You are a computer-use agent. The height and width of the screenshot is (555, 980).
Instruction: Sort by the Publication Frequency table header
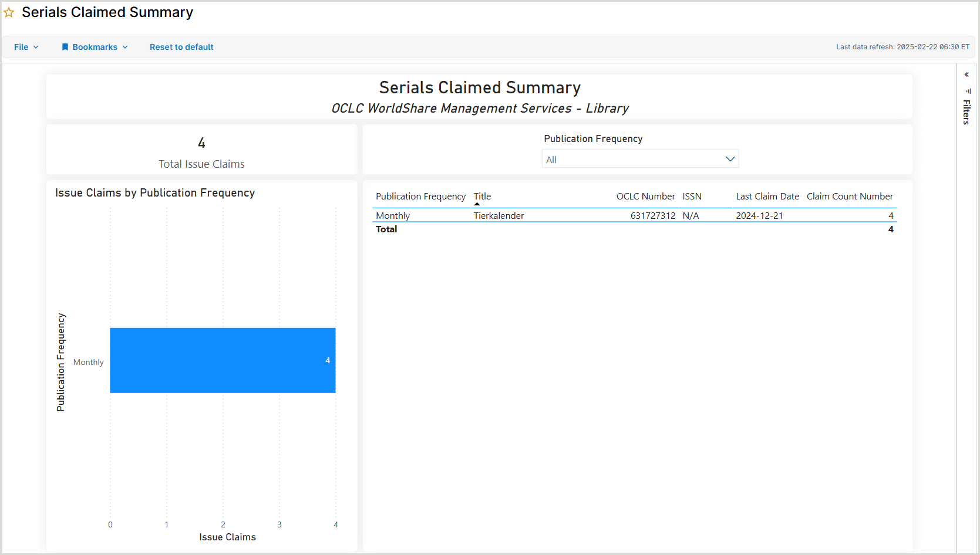(420, 197)
